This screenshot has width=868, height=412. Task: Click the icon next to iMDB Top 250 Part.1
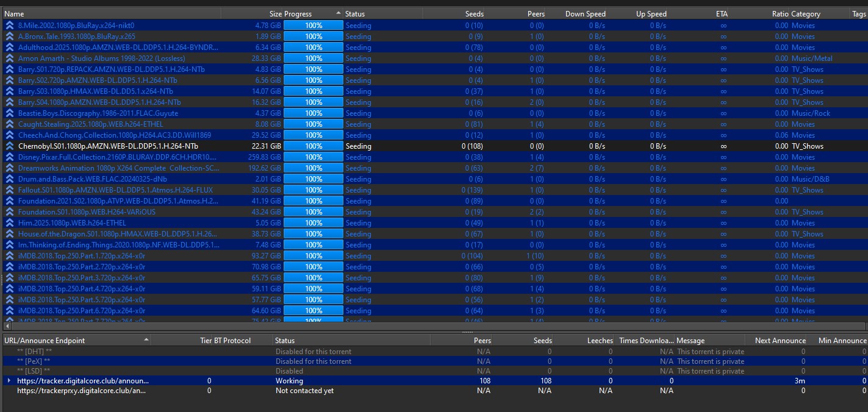tap(9, 256)
